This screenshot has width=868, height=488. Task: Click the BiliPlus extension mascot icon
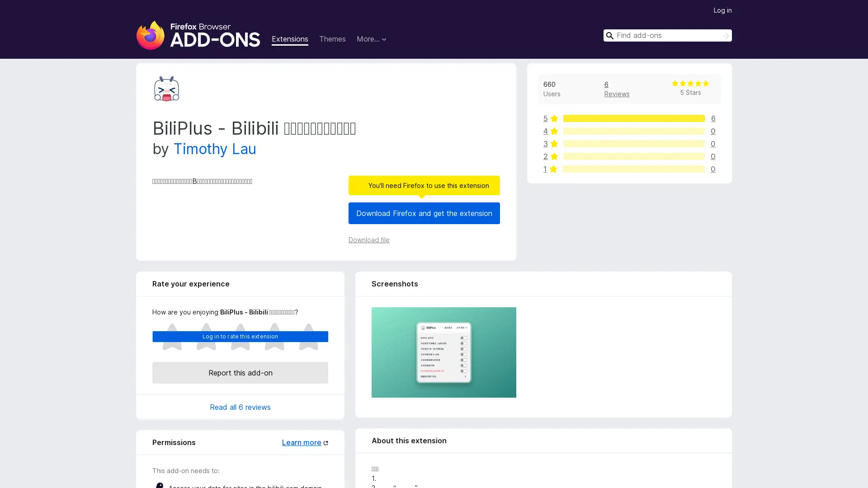(166, 89)
